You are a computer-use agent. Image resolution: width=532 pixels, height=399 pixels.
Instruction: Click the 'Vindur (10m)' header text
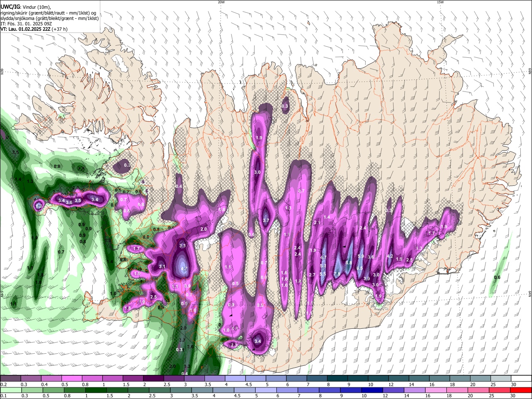point(36,7)
